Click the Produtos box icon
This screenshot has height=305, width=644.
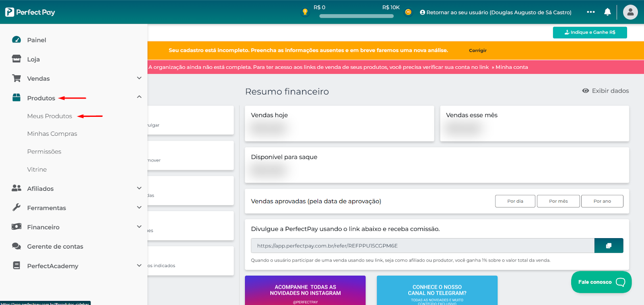pos(17,98)
